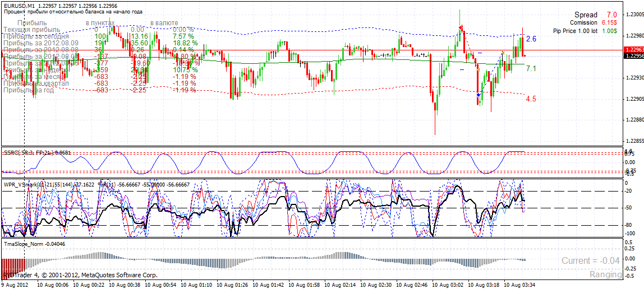Click the 'Прибыль за квартал' row label

[x=36, y=83]
